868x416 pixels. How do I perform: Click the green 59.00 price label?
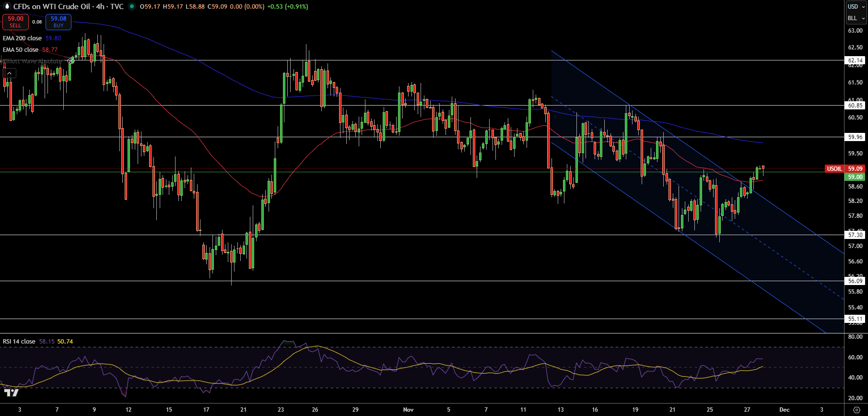coord(855,177)
